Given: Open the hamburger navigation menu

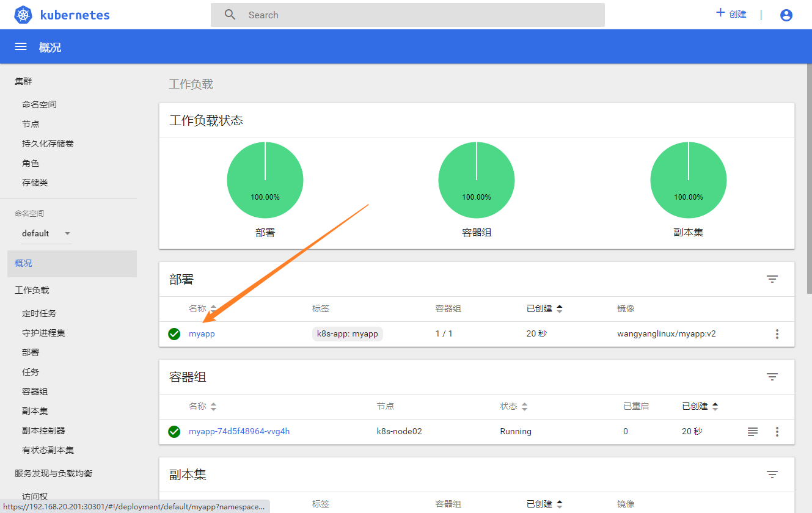Looking at the screenshot, I should point(21,47).
